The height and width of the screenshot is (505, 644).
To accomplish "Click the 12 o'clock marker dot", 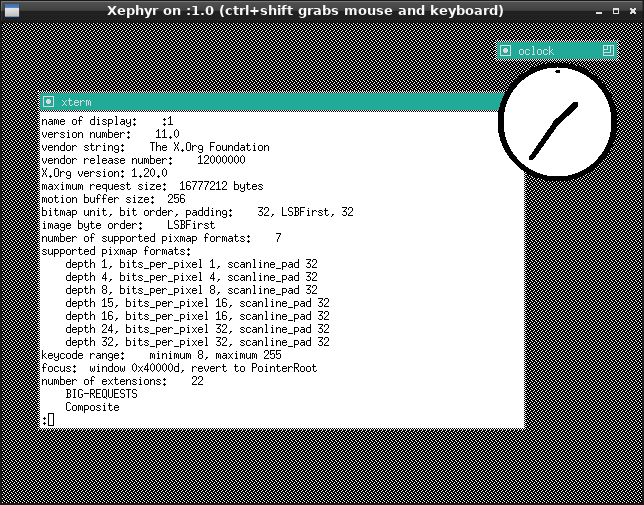I will coord(557,72).
